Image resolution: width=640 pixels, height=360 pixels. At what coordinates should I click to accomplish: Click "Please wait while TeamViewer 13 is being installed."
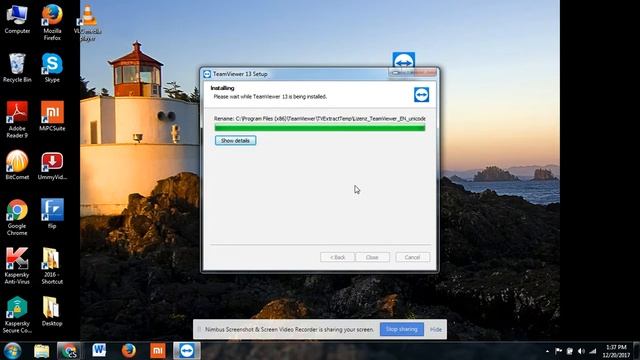[x=270, y=97]
